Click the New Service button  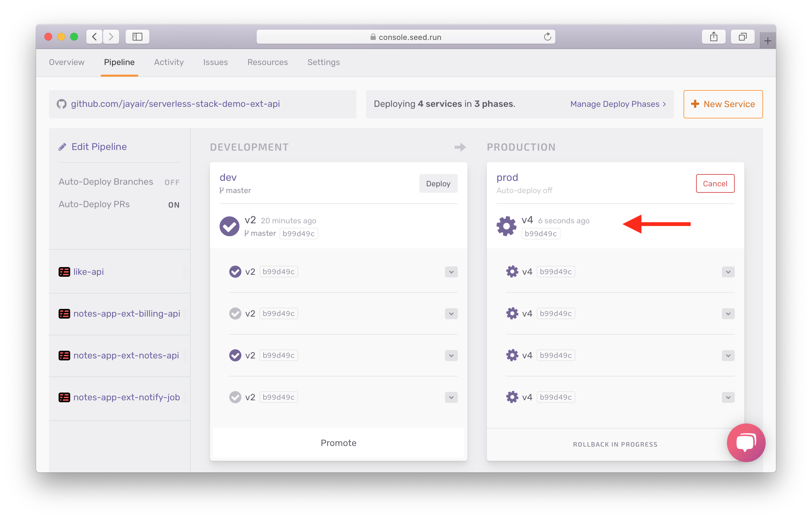(x=723, y=104)
